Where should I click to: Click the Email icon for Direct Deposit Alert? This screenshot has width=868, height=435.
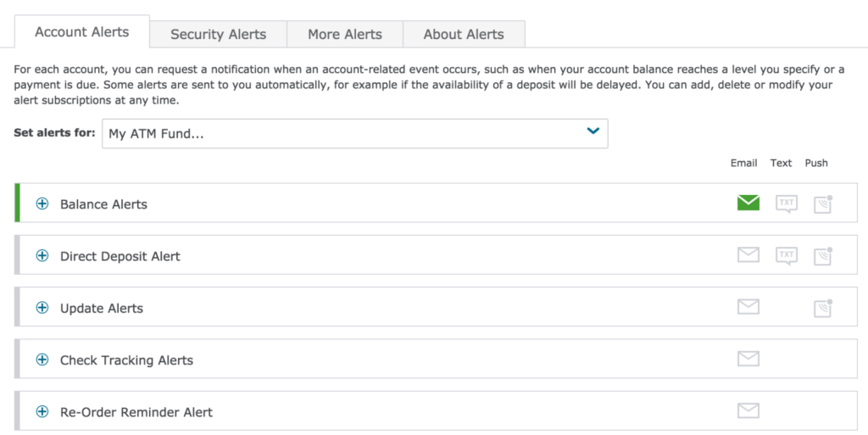[748, 254]
